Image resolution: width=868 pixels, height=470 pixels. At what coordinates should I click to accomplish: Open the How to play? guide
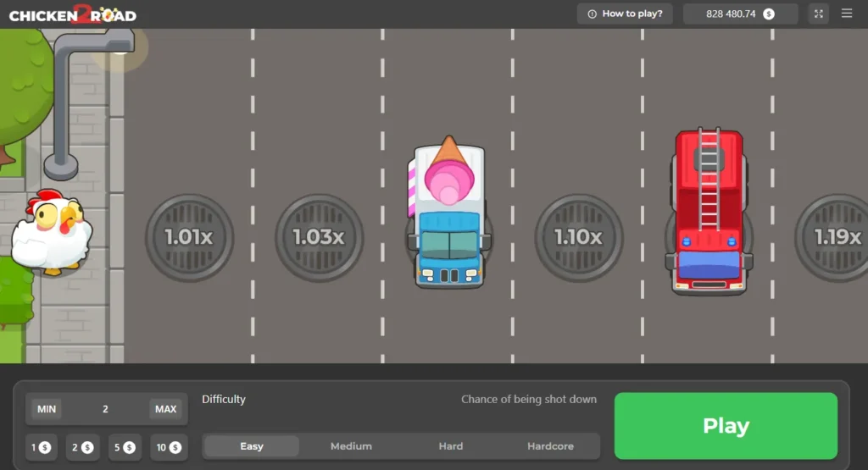(x=626, y=14)
